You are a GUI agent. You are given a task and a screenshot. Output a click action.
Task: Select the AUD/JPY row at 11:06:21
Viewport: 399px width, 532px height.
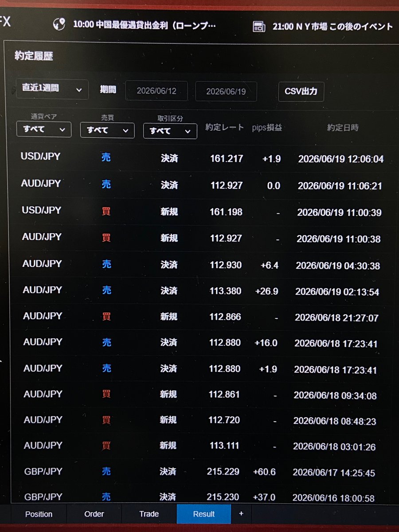(x=202, y=185)
